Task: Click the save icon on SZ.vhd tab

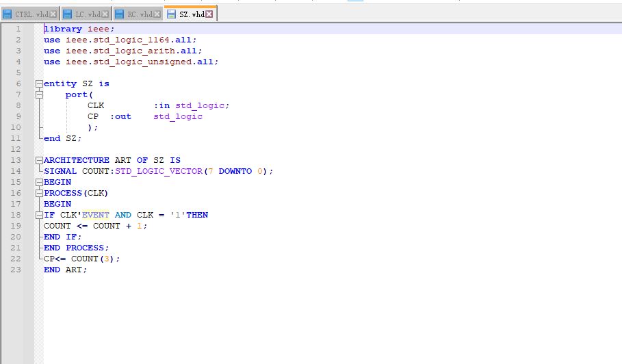Action: click(171, 14)
